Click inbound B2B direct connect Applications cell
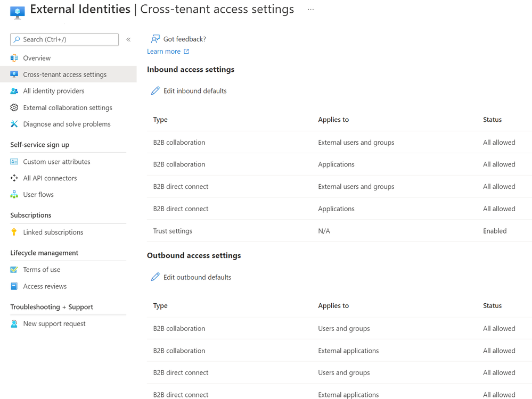532x399 pixels. [x=336, y=209]
